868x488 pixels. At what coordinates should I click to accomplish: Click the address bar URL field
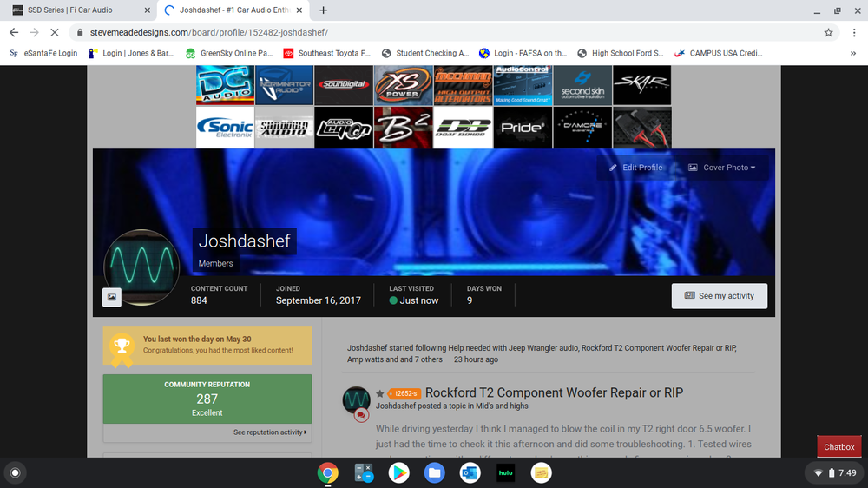453,33
